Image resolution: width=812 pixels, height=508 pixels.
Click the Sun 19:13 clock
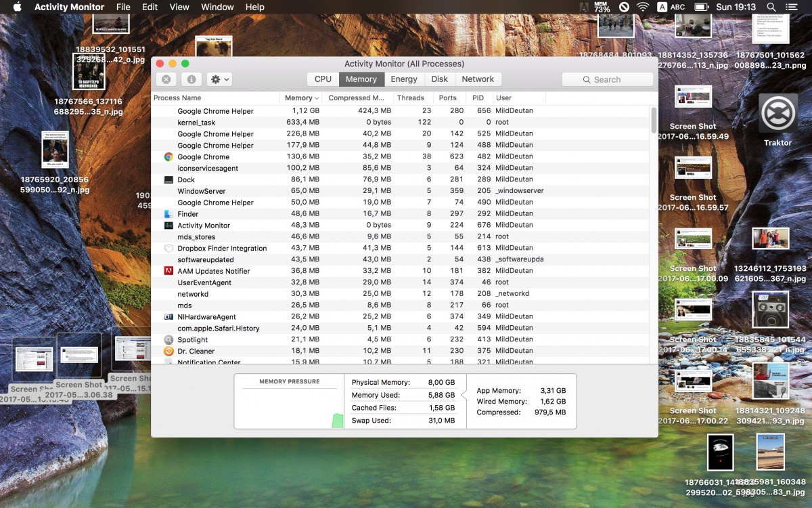point(736,7)
